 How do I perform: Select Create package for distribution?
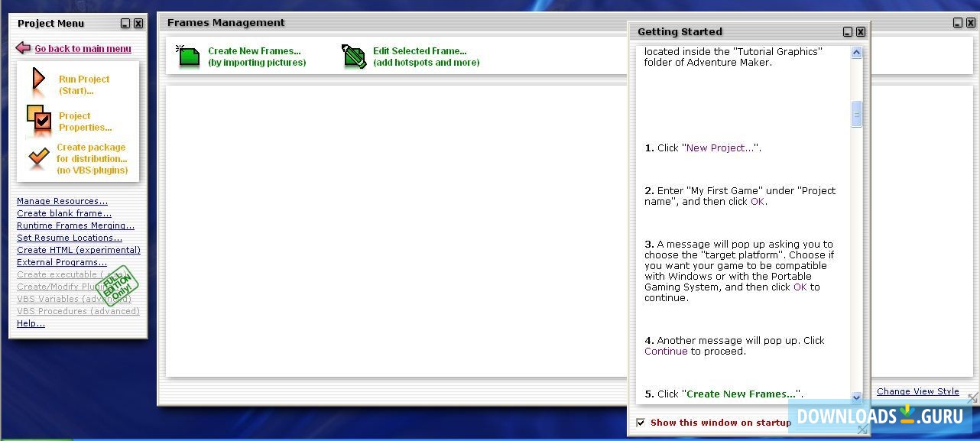click(92, 159)
